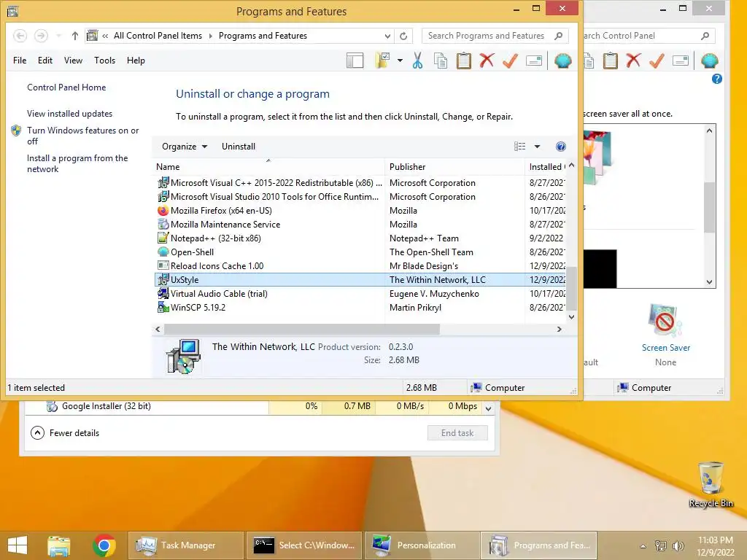Image resolution: width=747 pixels, height=560 pixels.
Task: Open recent locations dropdown beside Forward button
Action: [58, 36]
